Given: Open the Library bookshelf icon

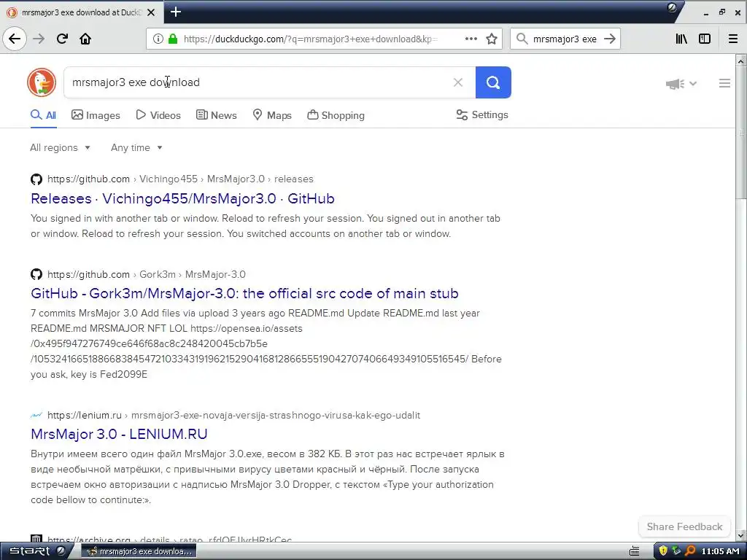Looking at the screenshot, I should coord(681,39).
